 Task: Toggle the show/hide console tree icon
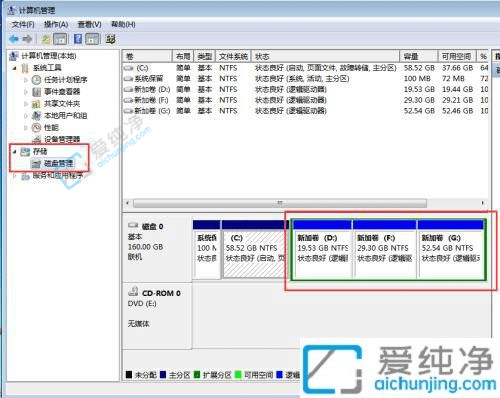pyautogui.click(x=60, y=39)
